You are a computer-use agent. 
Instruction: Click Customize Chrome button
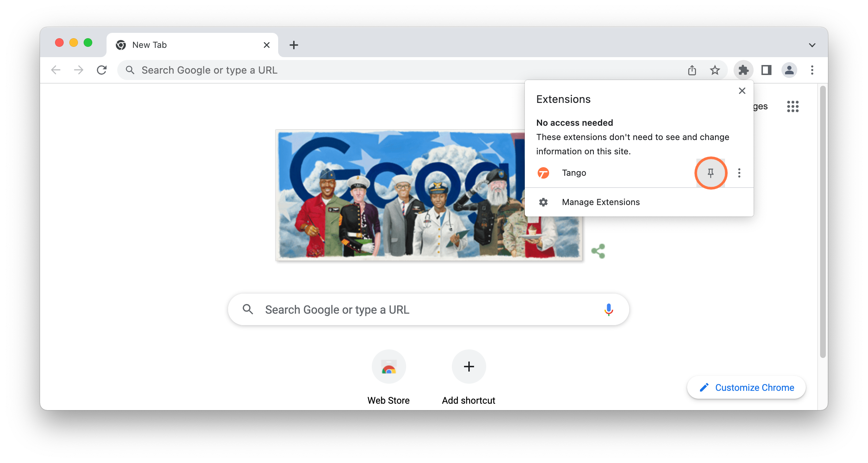pyautogui.click(x=746, y=387)
